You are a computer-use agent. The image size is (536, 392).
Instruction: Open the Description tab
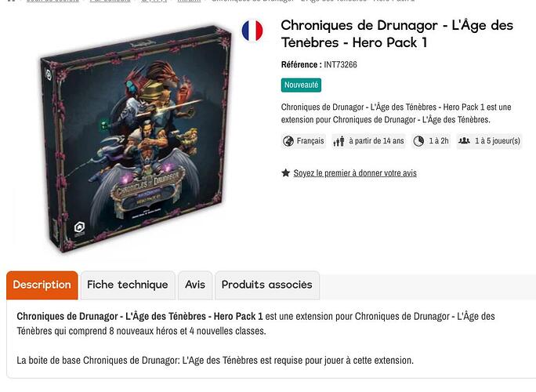42,285
